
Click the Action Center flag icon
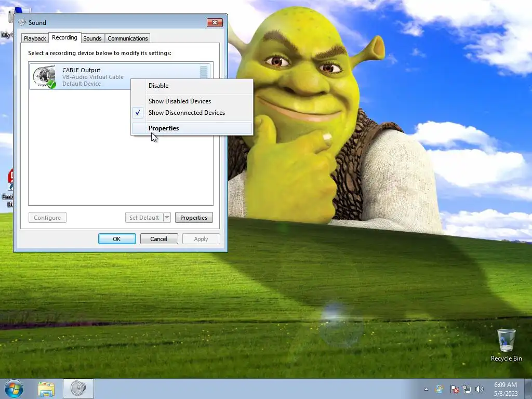pyautogui.click(x=454, y=390)
